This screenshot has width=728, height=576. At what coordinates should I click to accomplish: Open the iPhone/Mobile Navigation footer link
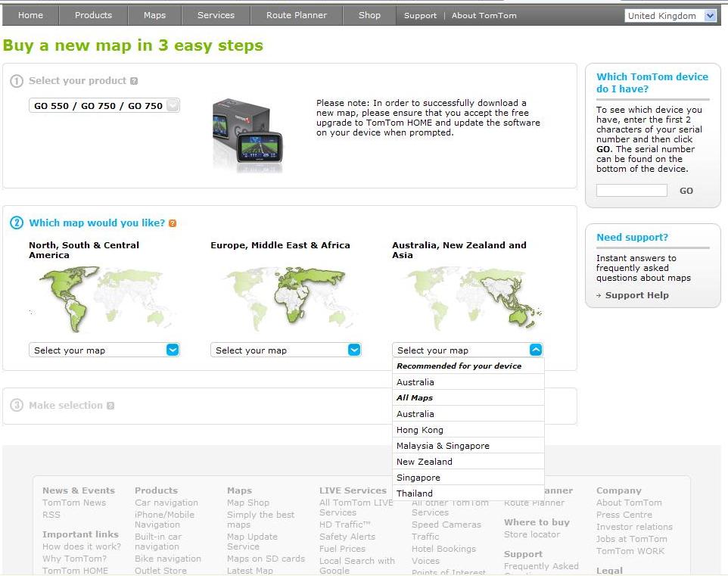pos(165,520)
